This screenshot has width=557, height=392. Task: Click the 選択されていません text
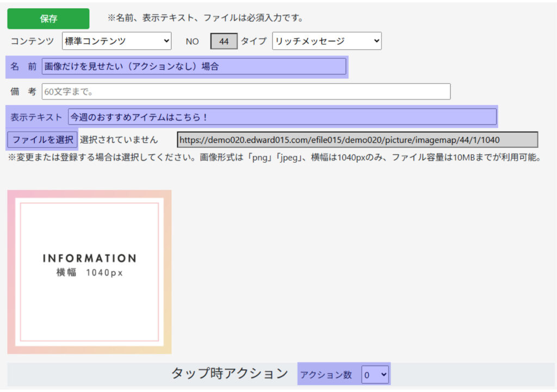pos(119,140)
